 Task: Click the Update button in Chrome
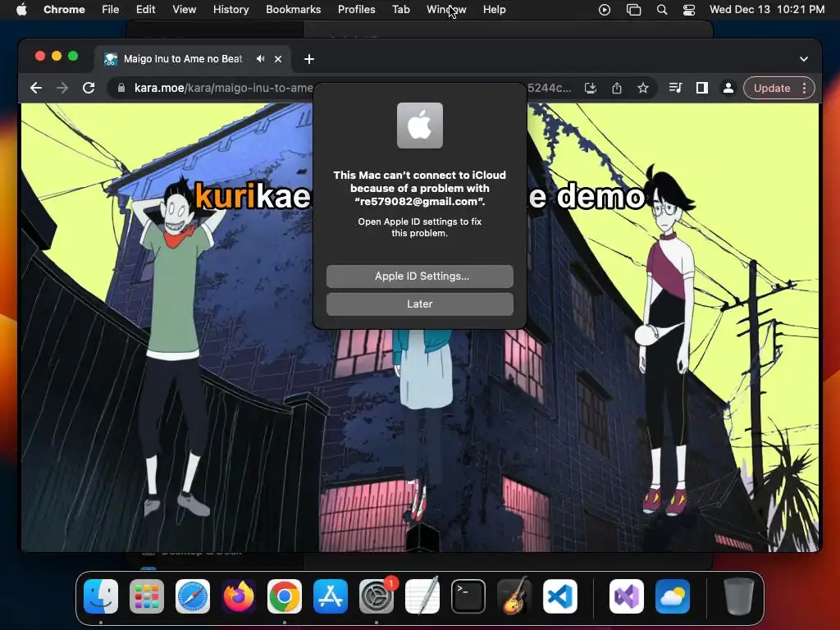tap(771, 88)
